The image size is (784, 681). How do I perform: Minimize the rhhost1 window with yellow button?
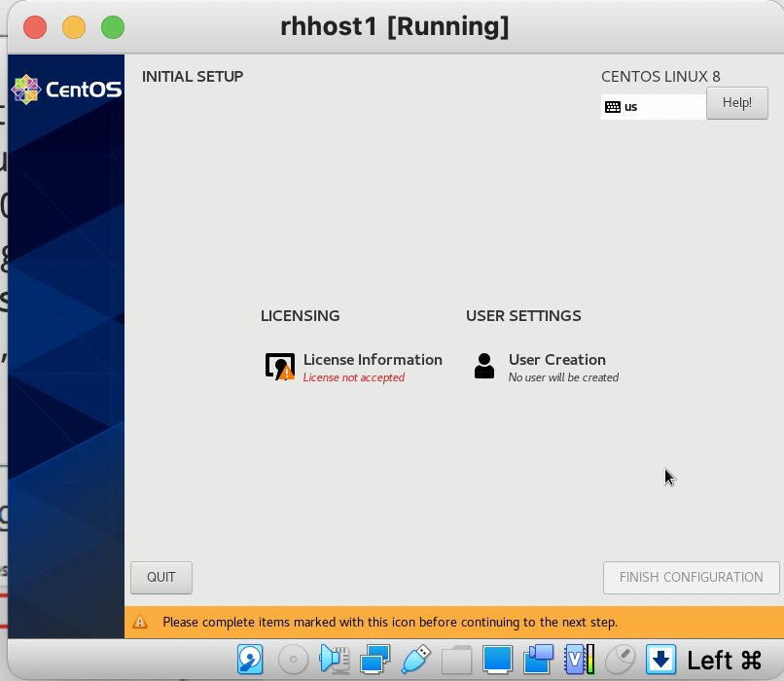click(74, 27)
